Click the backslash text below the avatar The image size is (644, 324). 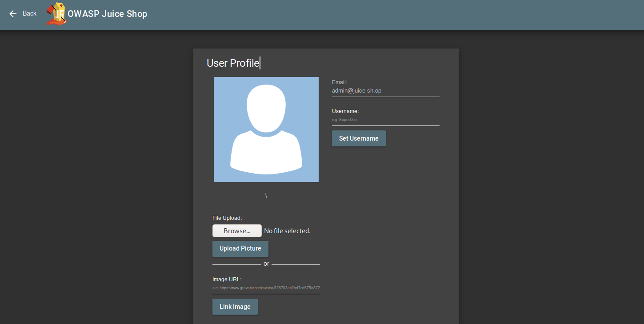(266, 196)
